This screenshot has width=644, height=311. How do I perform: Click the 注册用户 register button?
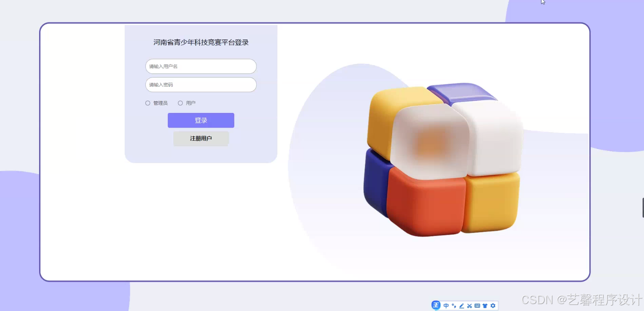pyautogui.click(x=201, y=139)
